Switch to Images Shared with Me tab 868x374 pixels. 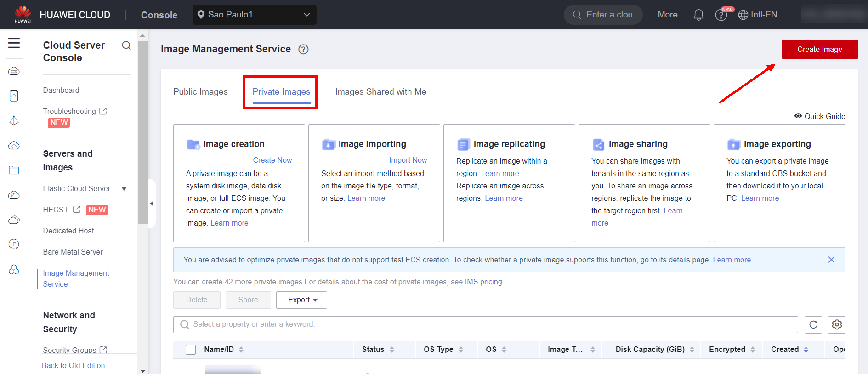(380, 92)
